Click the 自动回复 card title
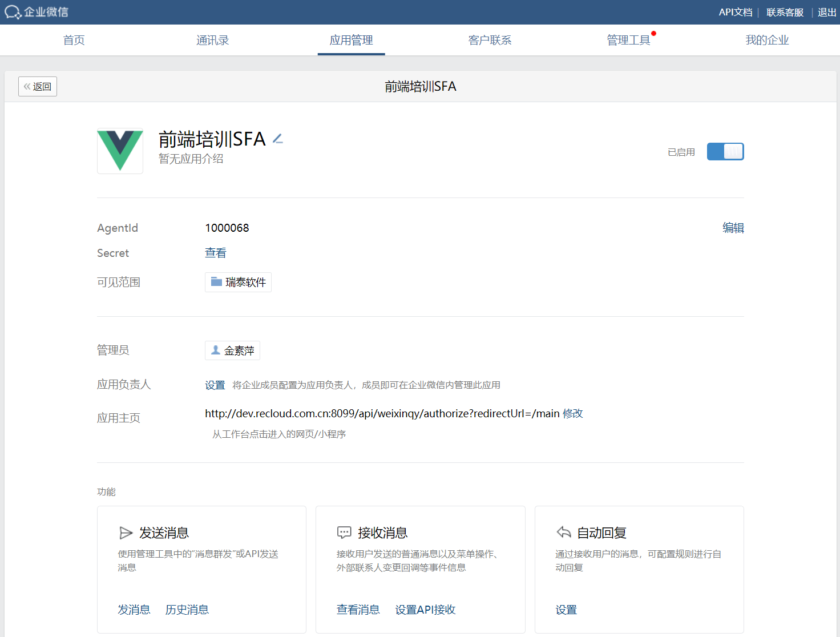 click(602, 533)
